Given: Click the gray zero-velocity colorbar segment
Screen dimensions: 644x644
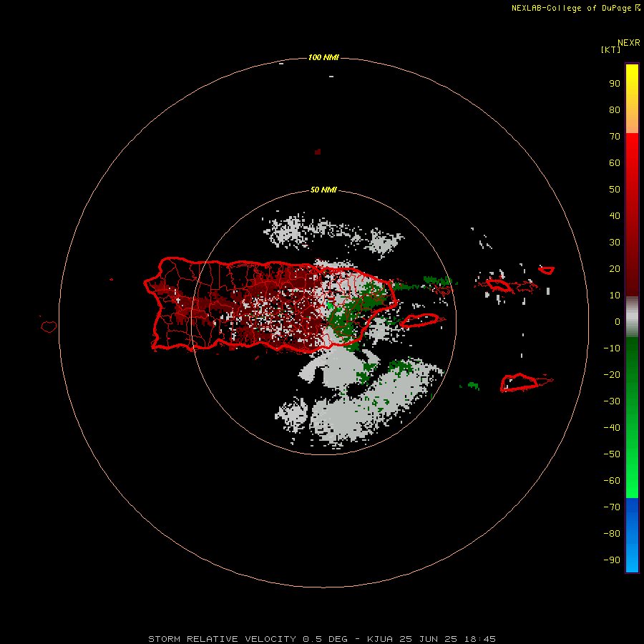Looking at the screenshot, I should [632, 317].
